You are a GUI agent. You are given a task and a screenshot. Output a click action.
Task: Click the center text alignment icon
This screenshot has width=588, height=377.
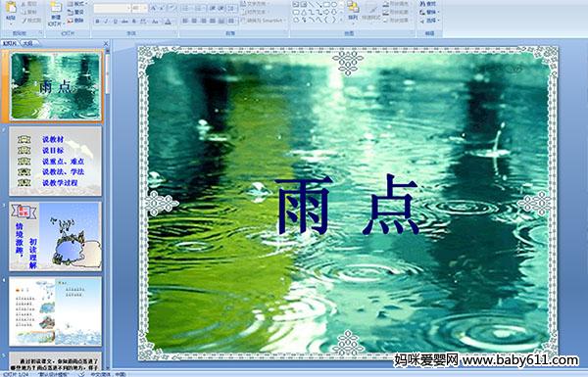point(194,21)
